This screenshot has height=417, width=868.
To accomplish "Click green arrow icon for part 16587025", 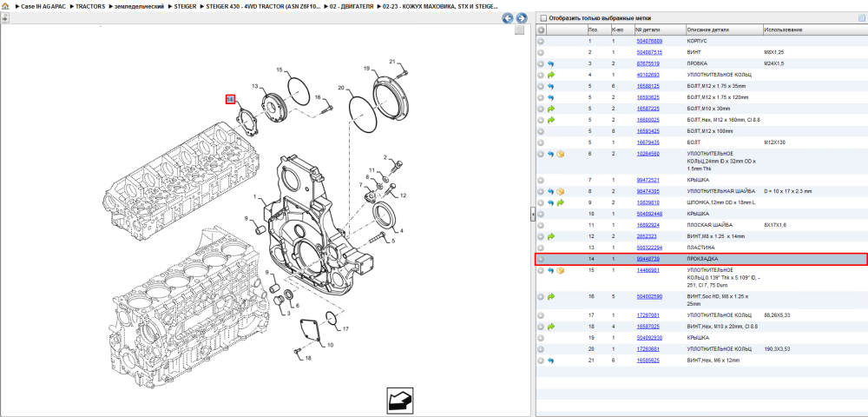I will click(551, 327).
